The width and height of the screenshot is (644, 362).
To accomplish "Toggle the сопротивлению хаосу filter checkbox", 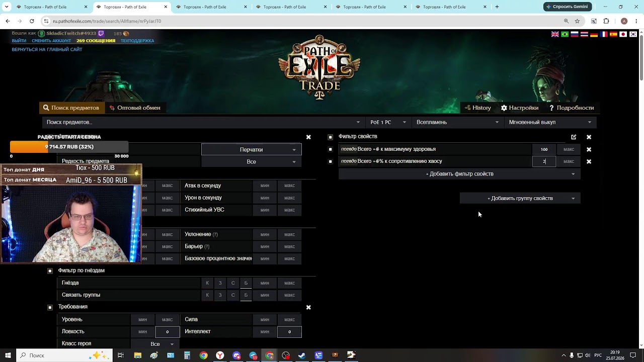I will click(331, 161).
